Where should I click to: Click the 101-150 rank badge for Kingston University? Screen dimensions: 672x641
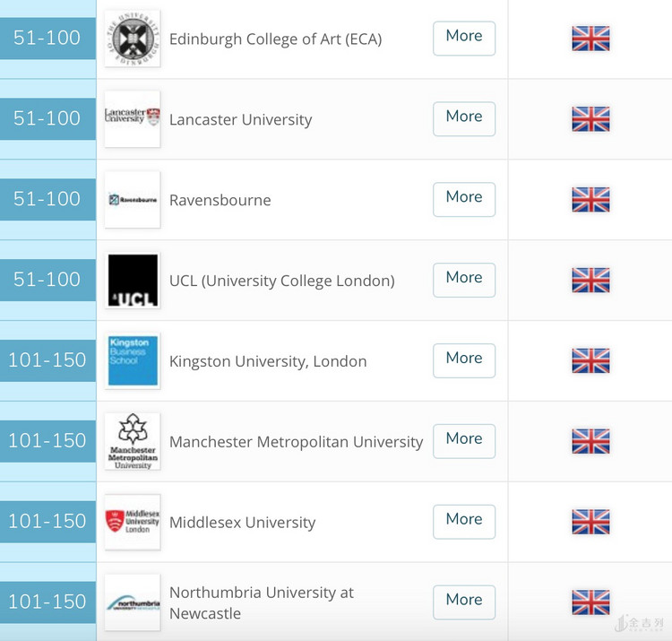click(x=47, y=360)
